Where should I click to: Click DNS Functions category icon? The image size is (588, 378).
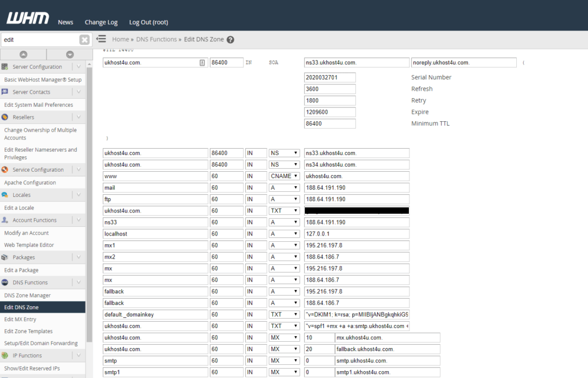coord(5,283)
